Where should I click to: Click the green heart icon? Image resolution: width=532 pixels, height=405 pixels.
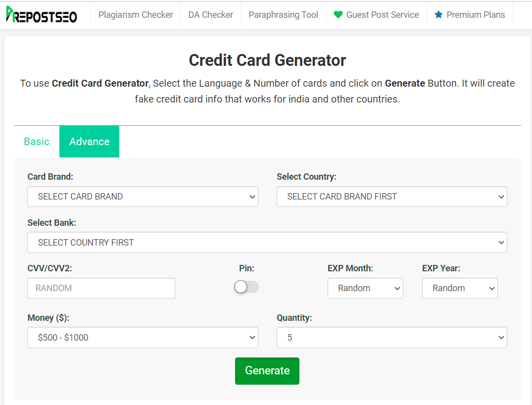coord(338,15)
